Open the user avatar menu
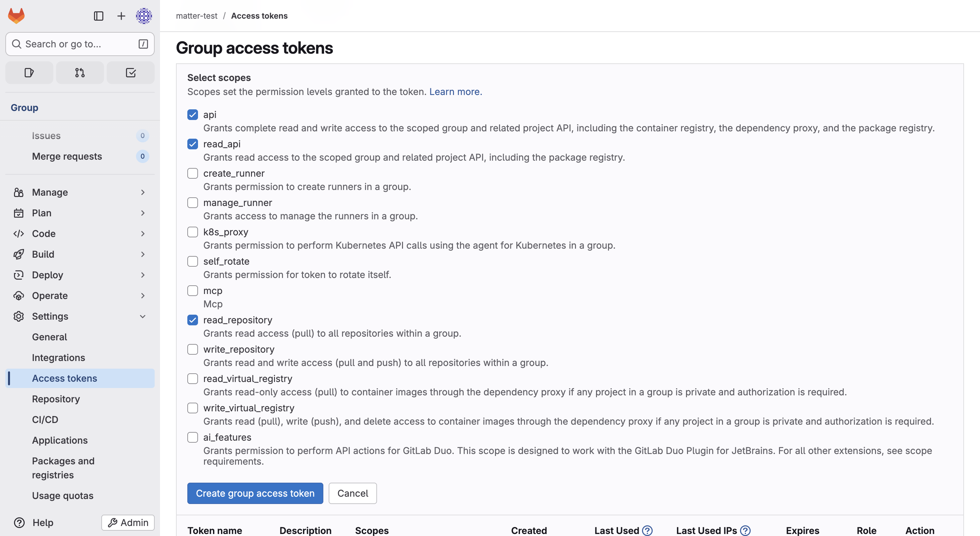The width and height of the screenshot is (980, 536). tap(144, 16)
